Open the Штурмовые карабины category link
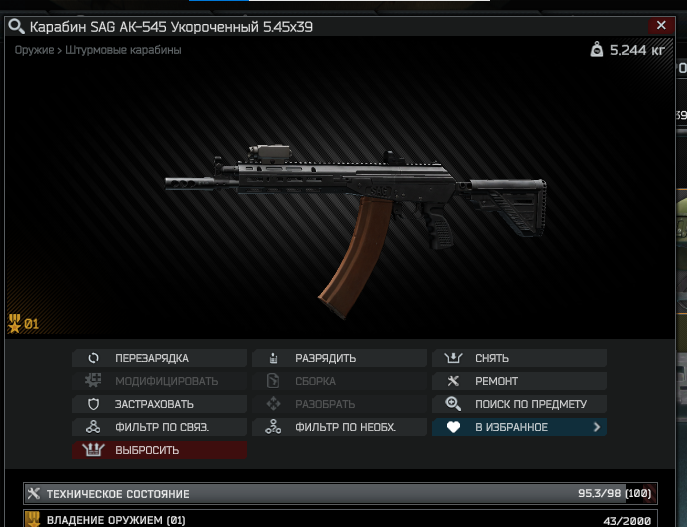 tap(123, 50)
